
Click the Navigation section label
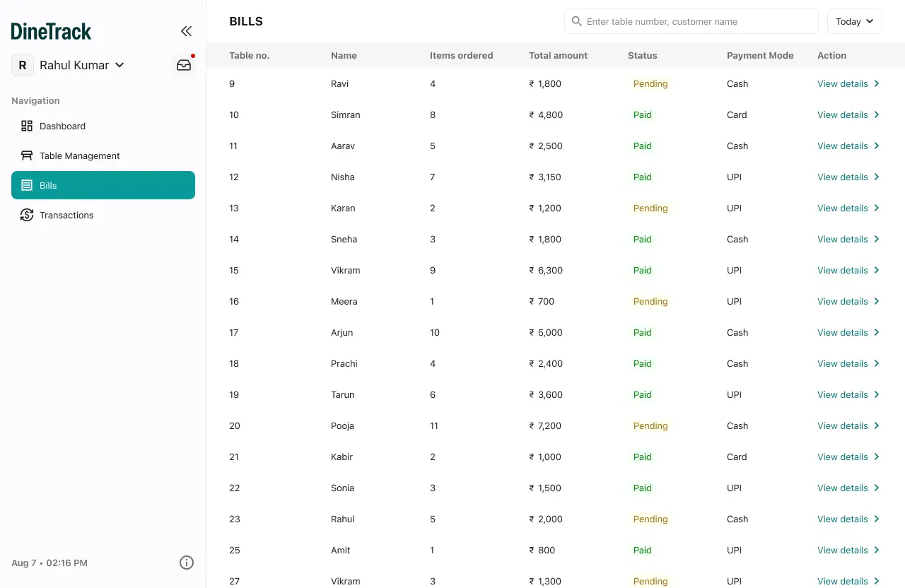point(35,100)
